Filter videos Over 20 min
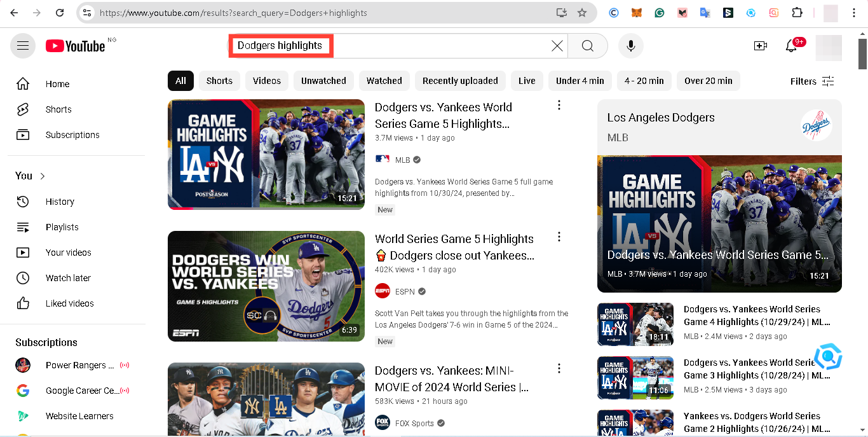Image resolution: width=868 pixels, height=437 pixels. coord(709,81)
